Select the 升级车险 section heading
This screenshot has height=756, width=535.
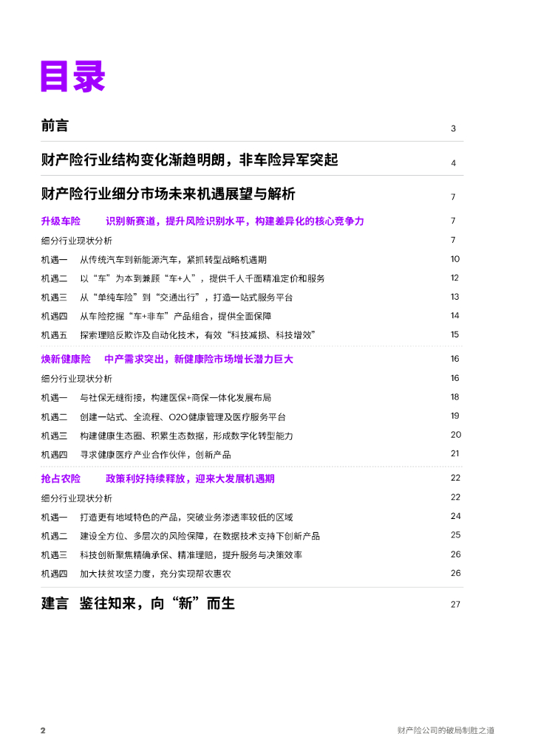coord(61,221)
